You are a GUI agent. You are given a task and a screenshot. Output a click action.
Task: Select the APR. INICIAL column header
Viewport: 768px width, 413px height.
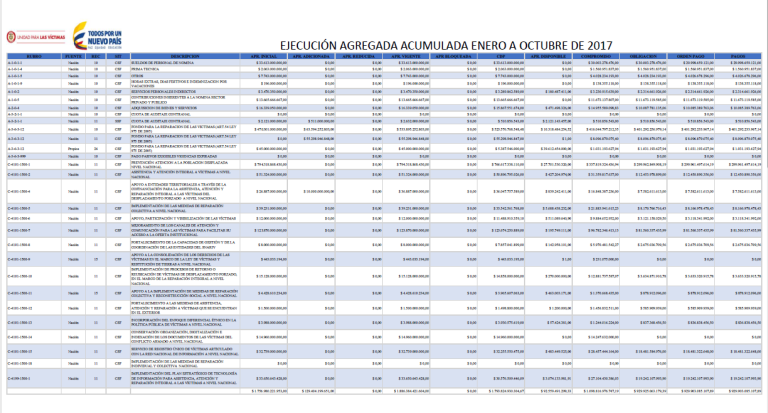(x=264, y=56)
